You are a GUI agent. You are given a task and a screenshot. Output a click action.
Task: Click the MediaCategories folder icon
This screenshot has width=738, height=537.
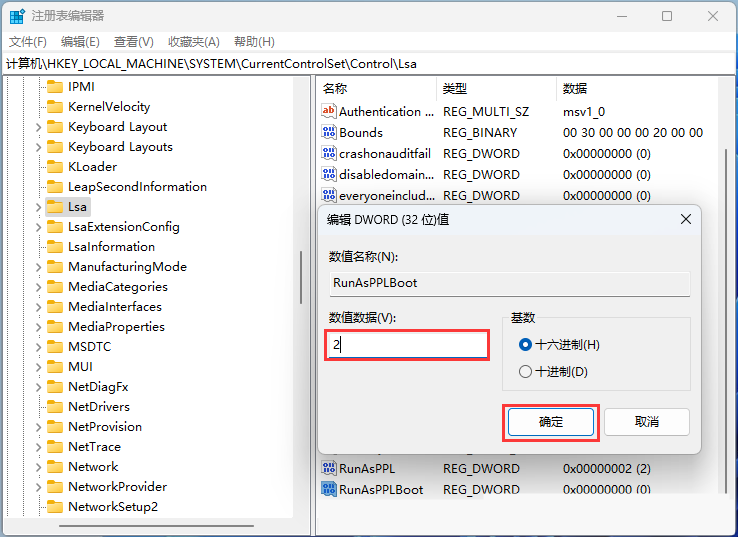[x=55, y=287]
